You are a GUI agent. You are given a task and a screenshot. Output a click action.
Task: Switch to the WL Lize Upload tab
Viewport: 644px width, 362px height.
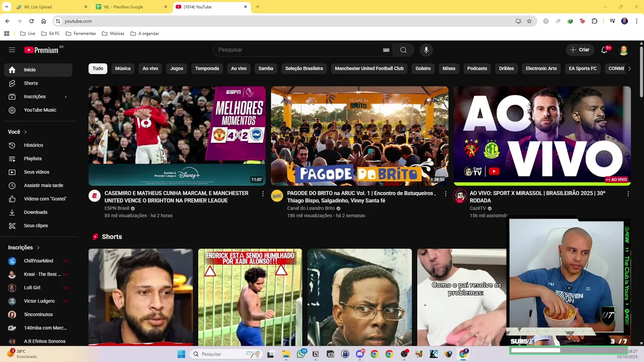(x=50, y=7)
